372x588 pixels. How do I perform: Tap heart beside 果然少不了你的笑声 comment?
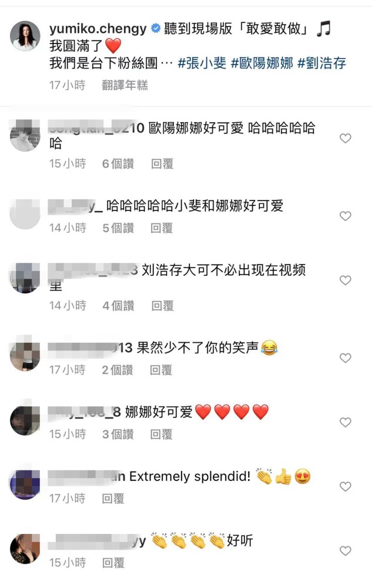tap(346, 358)
